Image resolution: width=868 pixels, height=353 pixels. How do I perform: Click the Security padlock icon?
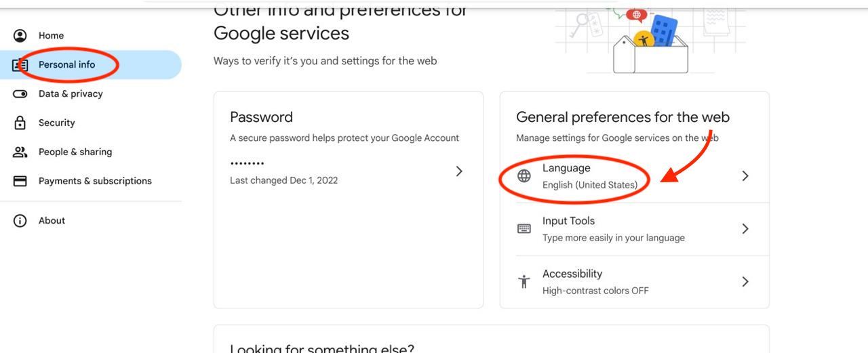[x=20, y=123]
